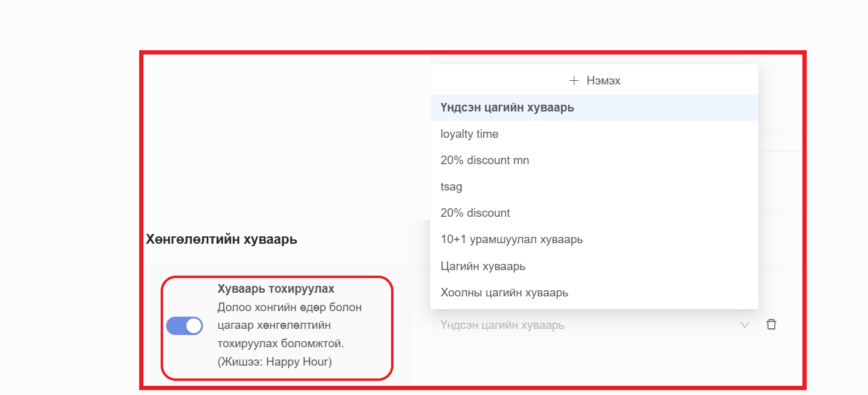Click the Долоо хонгийн өдөр description line
The image size is (868, 395).
(289, 307)
